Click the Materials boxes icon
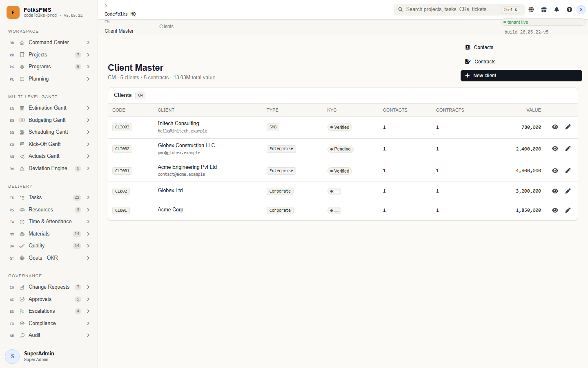The image size is (588, 368). [22, 234]
